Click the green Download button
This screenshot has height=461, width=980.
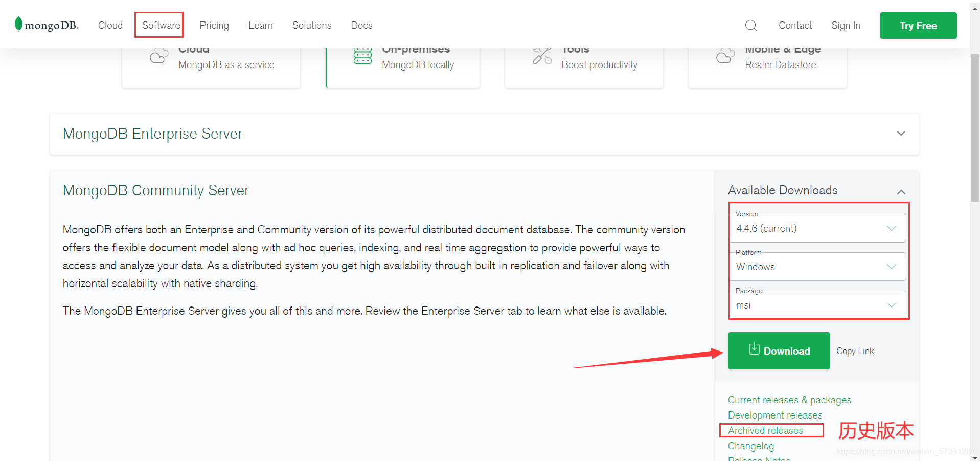[779, 350]
